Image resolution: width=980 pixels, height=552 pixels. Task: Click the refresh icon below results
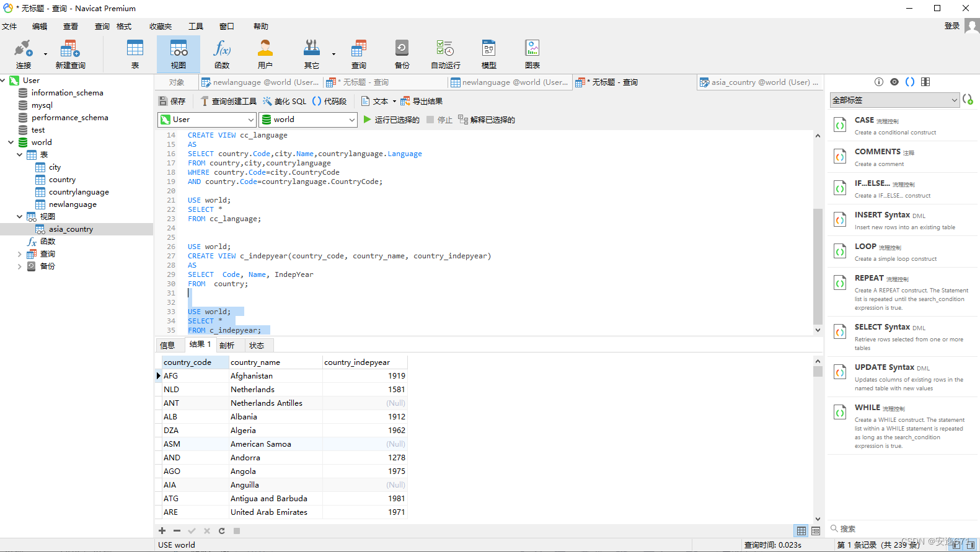[x=221, y=531]
